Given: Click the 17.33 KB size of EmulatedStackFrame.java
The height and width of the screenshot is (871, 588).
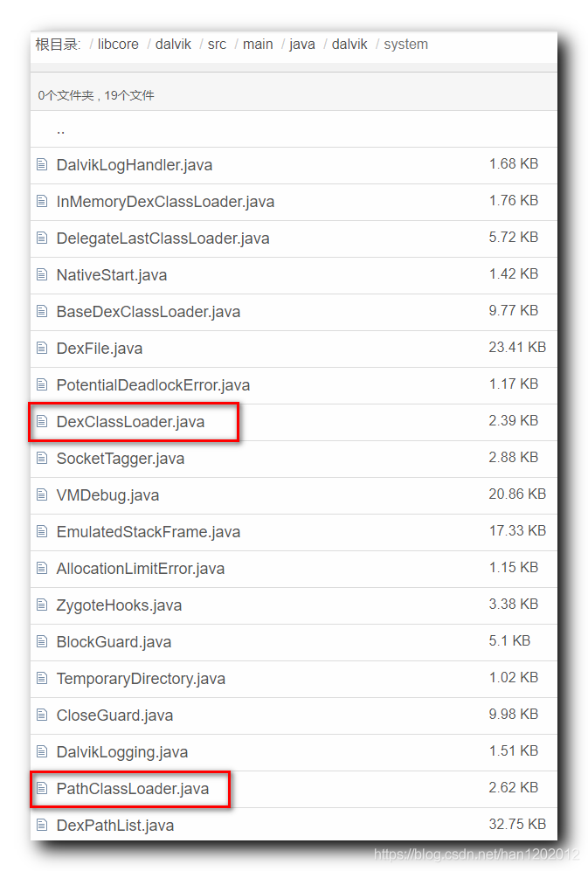Looking at the screenshot, I should coord(517,530).
